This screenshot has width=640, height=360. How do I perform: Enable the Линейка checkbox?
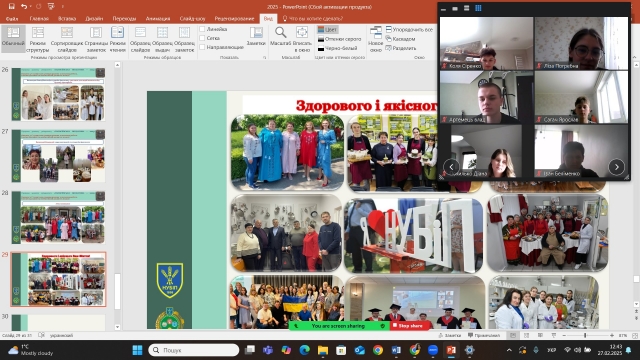click(202, 29)
